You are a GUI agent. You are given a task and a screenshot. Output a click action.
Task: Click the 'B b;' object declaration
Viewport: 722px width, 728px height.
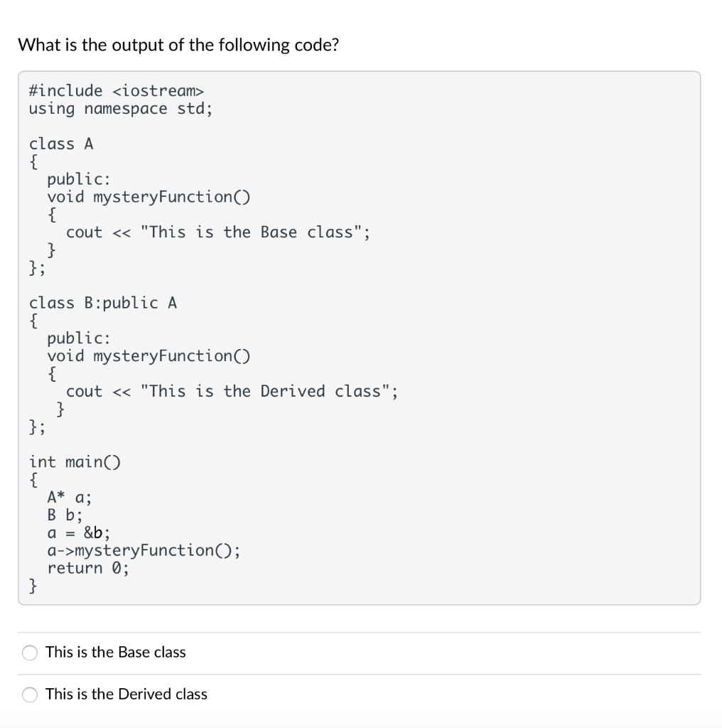click(63, 515)
